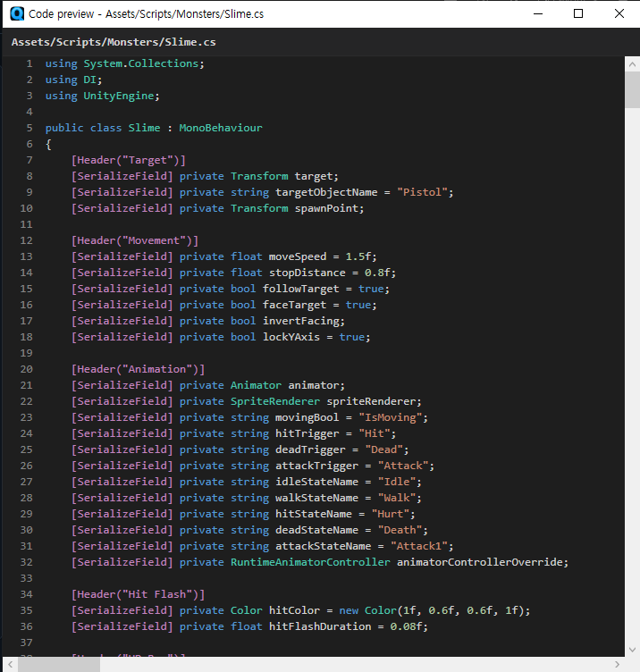Click line number 20 in the gutter

click(x=26, y=369)
